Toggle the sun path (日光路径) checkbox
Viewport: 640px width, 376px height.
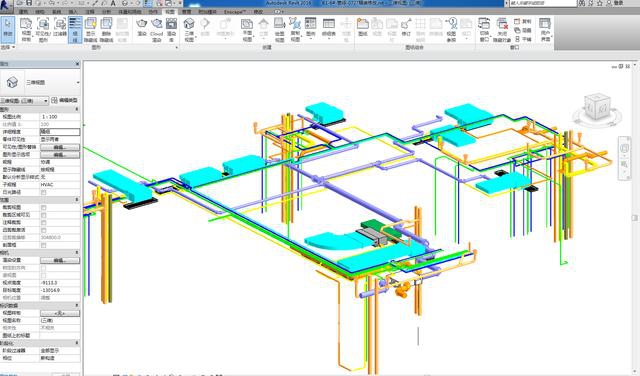tap(44, 192)
